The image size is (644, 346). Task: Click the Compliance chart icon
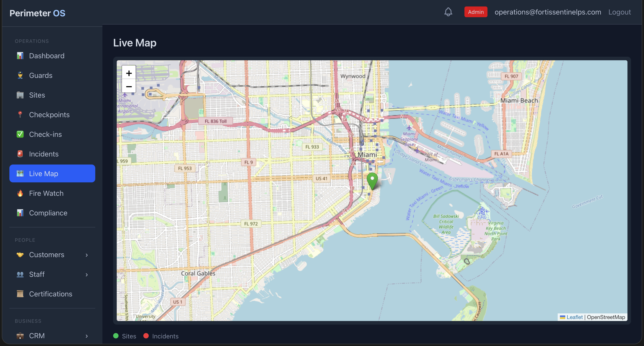(x=20, y=213)
